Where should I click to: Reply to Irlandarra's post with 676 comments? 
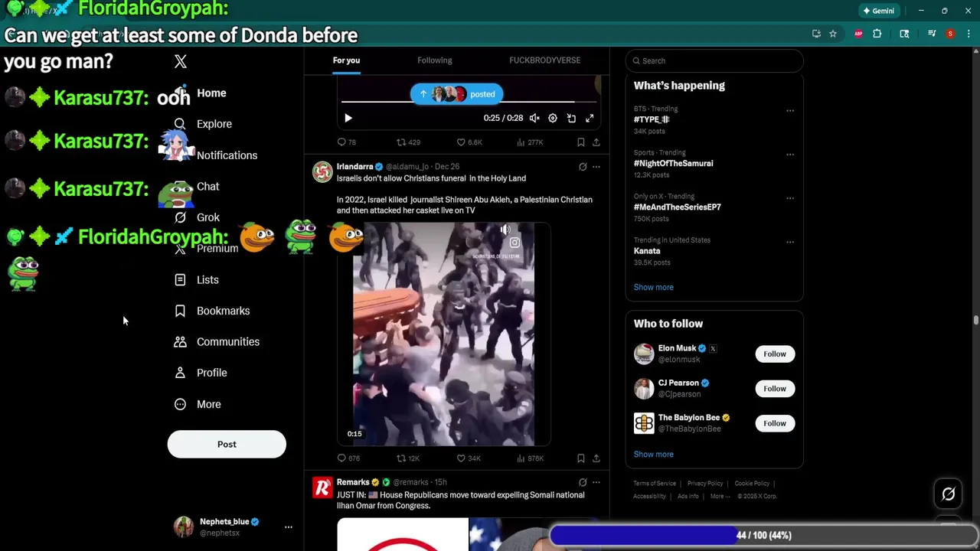[x=348, y=458]
